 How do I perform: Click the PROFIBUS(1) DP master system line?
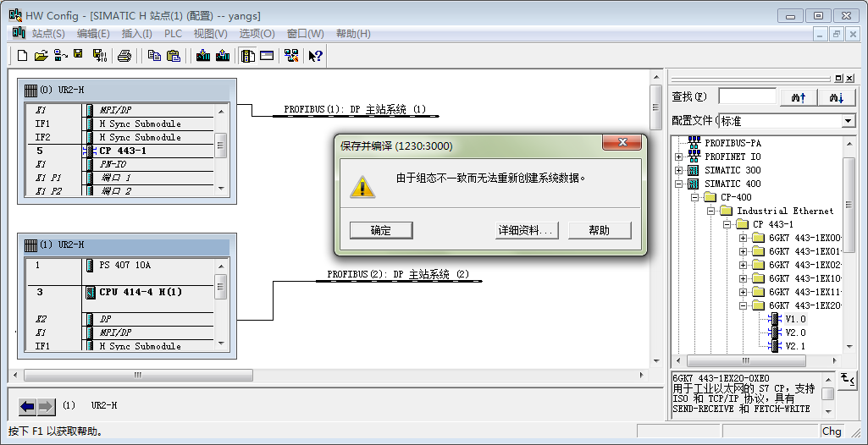point(356,116)
